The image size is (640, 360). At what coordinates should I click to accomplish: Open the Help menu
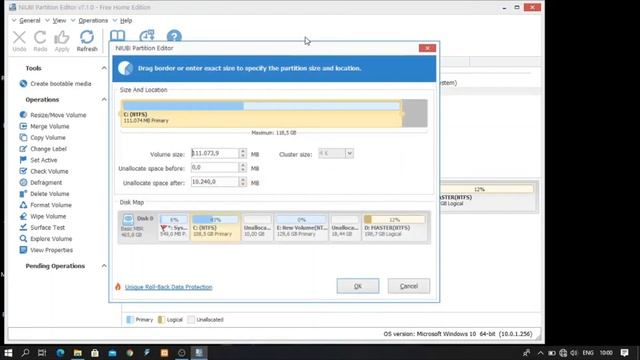pyautogui.click(x=126, y=20)
